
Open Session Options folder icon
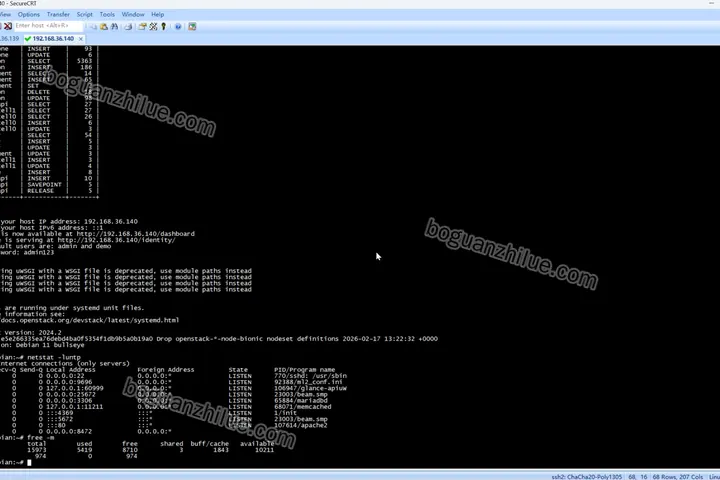point(142,27)
